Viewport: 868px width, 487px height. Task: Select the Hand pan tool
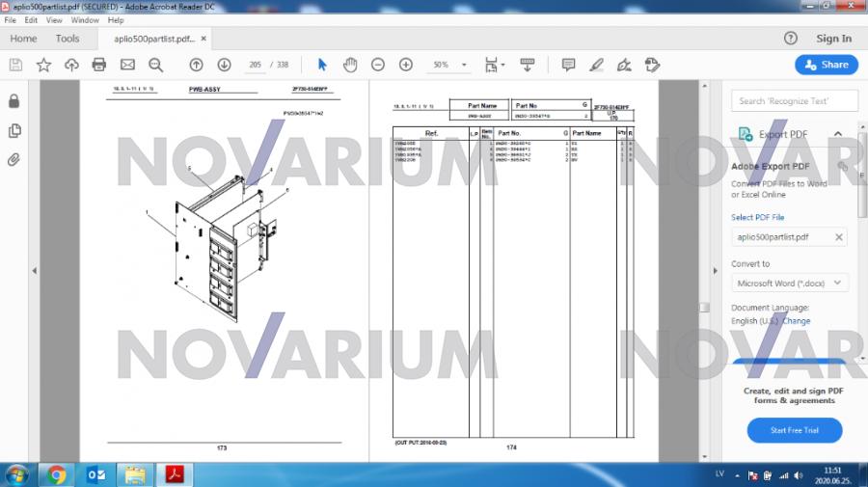coord(350,65)
